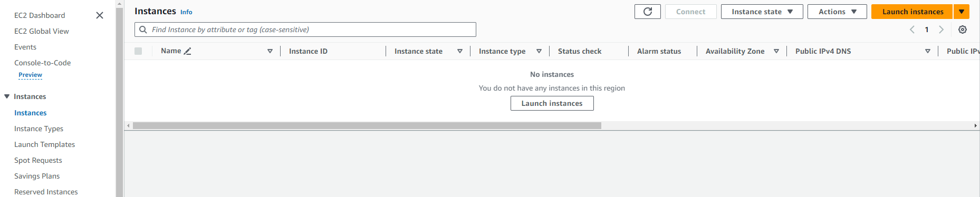Click the orange Launch instances button

[x=912, y=12]
